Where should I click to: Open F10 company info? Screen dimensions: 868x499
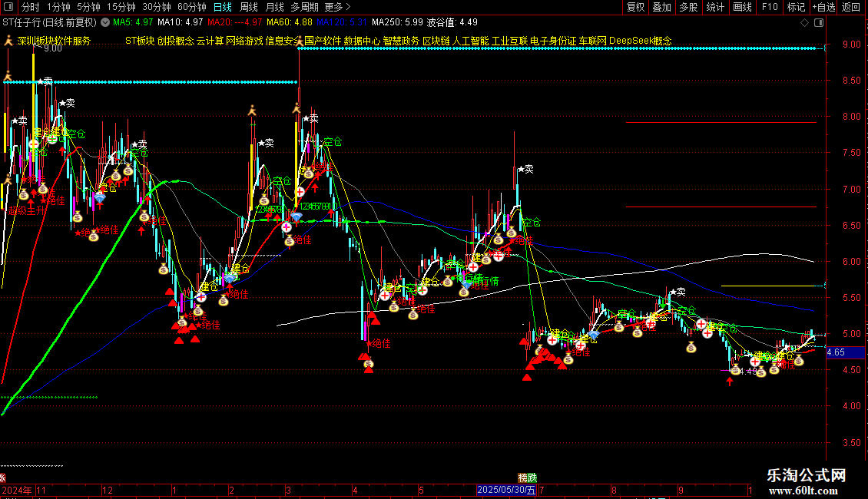(x=770, y=7)
